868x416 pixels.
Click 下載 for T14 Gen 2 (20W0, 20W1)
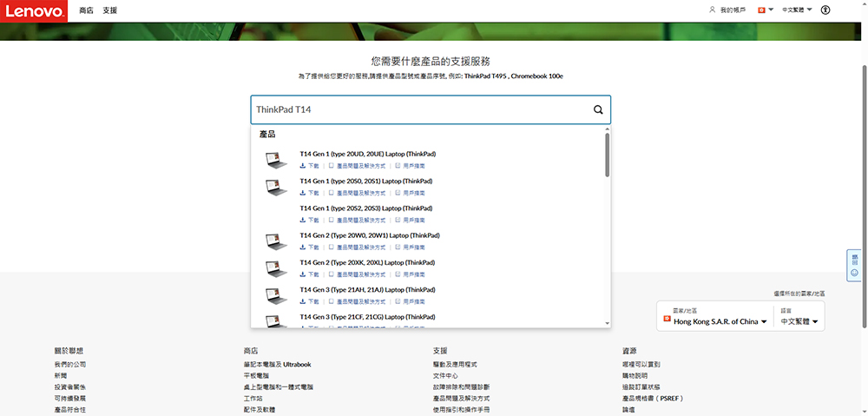pyautogui.click(x=310, y=247)
